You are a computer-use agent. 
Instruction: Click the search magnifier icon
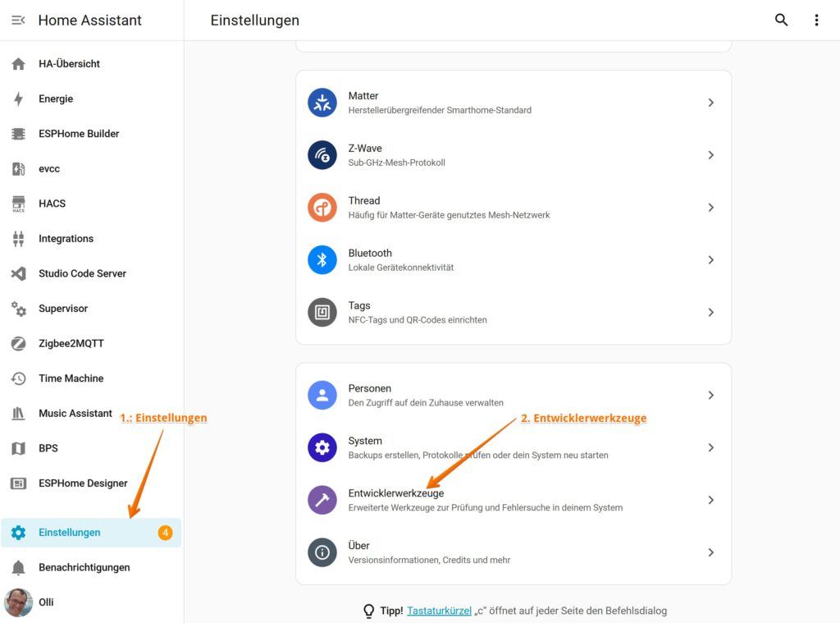pyautogui.click(x=781, y=21)
